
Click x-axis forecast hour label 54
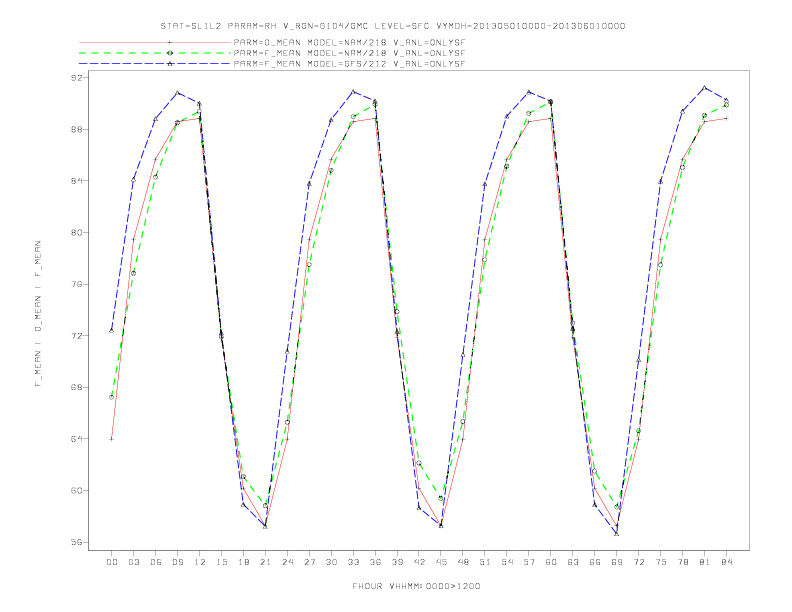[x=507, y=562]
